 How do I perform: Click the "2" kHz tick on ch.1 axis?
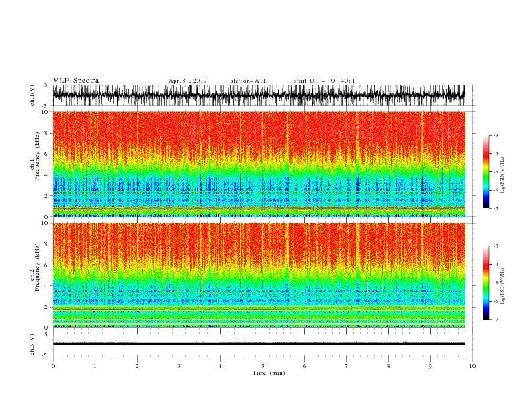click(x=46, y=196)
